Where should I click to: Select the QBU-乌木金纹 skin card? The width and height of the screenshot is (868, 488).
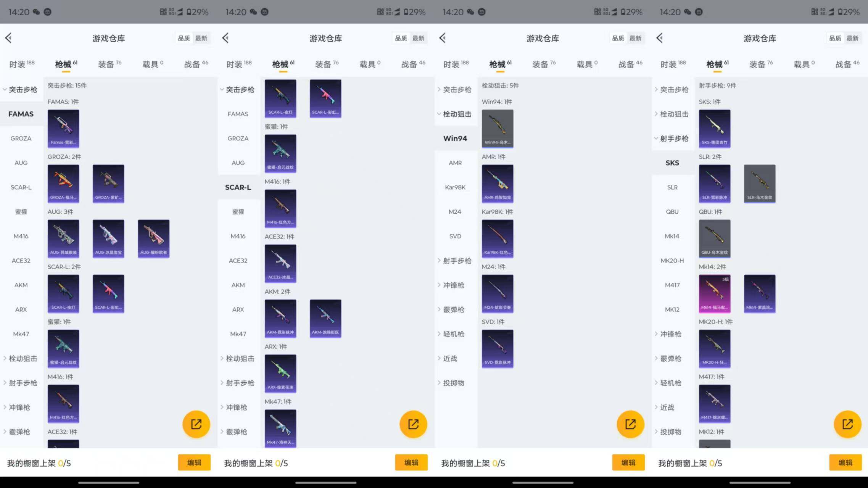click(x=715, y=238)
